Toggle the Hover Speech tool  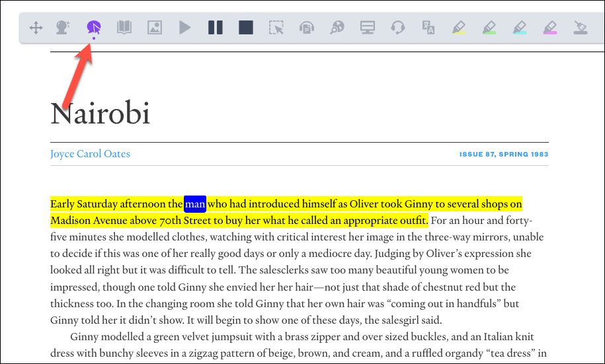(94, 28)
